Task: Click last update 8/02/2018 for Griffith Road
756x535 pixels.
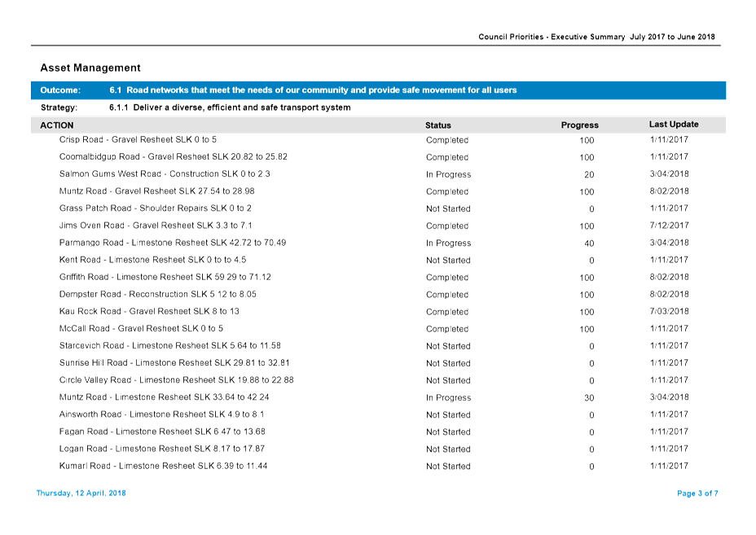Action: [x=669, y=277]
